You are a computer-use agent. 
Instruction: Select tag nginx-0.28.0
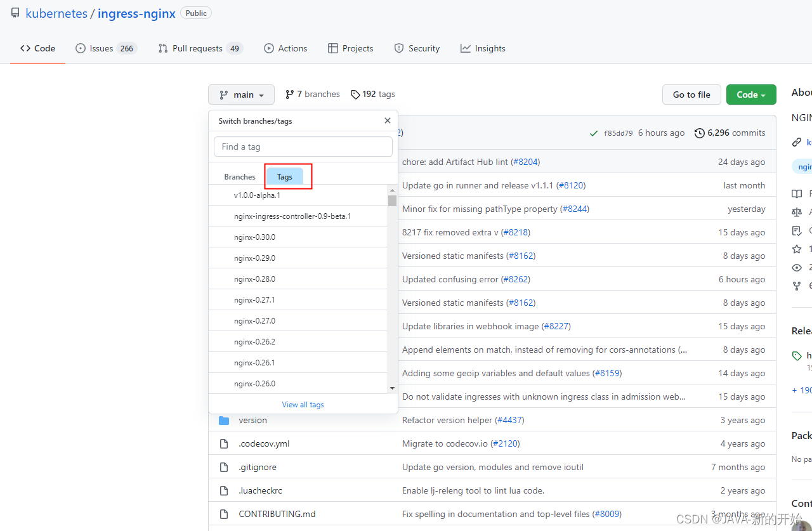tap(298, 279)
